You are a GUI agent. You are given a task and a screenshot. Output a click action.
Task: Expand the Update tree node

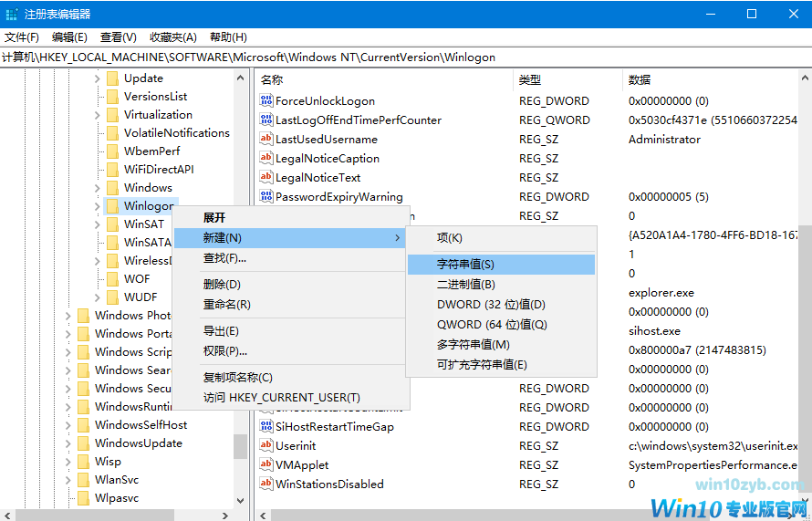pyautogui.click(x=98, y=78)
